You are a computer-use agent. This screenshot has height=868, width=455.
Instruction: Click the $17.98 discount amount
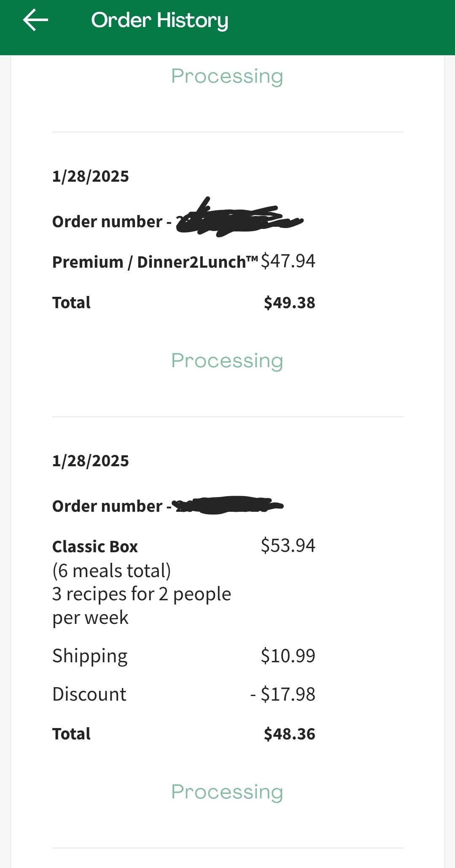[283, 694]
